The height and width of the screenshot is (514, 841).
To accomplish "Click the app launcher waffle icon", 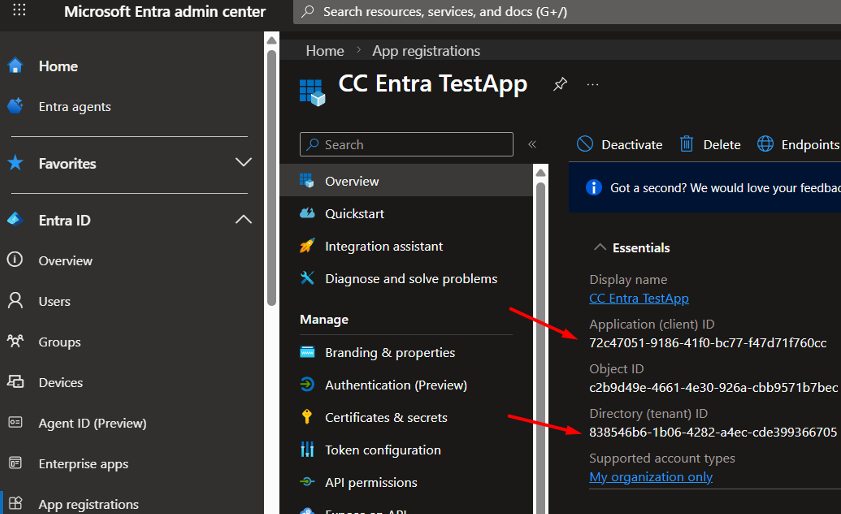I will (20, 12).
